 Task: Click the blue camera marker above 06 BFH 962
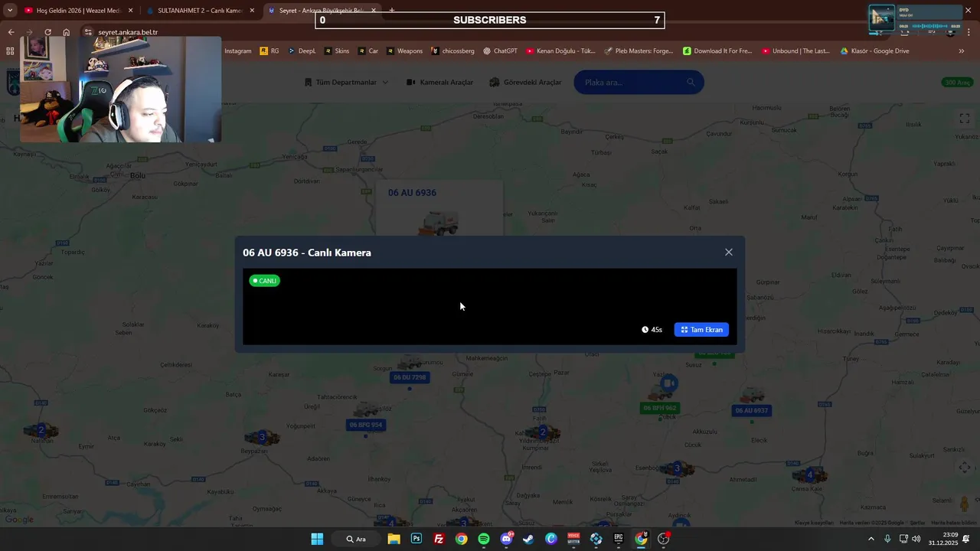pos(669,383)
